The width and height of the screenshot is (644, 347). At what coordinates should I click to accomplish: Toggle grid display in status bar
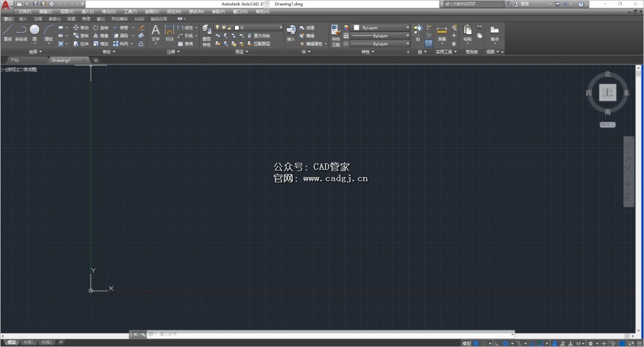coord(476,343)
